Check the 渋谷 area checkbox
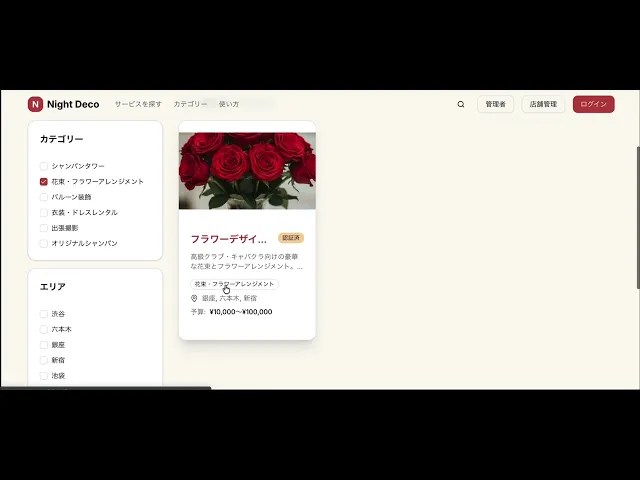Screen dimensions: 640x480 coord(44,314)
